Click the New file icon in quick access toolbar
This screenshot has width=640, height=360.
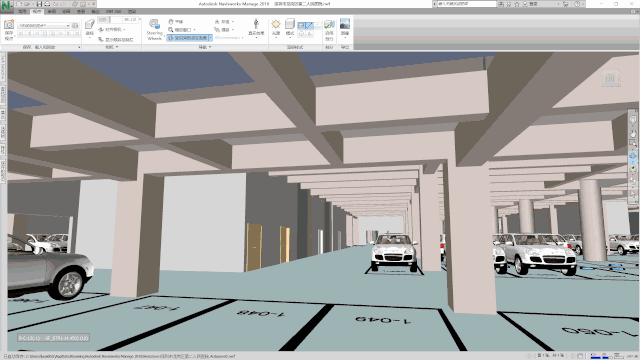(19, 4)
